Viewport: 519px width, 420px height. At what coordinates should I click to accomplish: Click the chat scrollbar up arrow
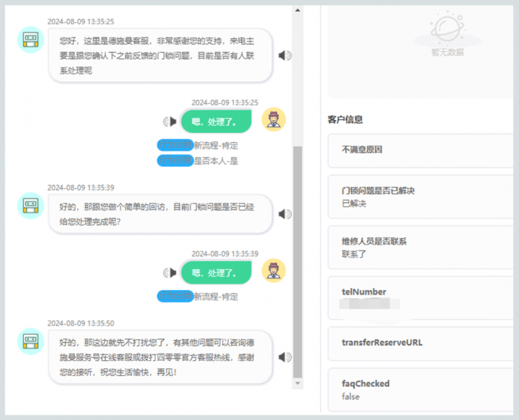click(298, 10)
